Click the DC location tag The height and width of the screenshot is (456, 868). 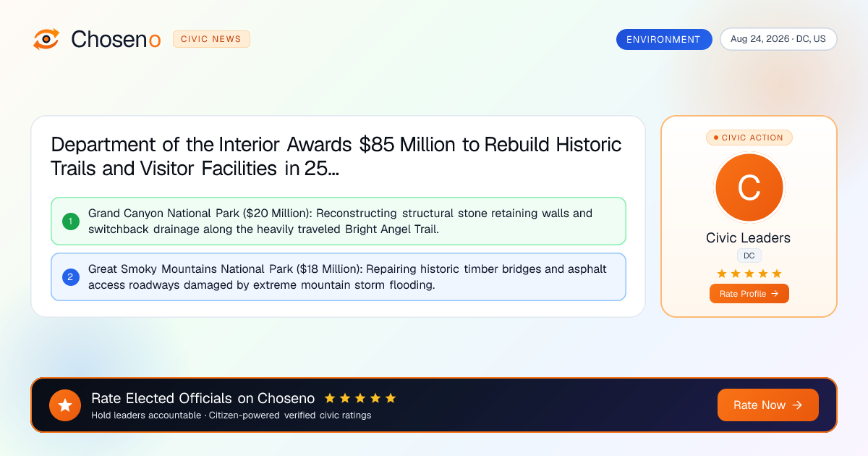coord(749,256)
